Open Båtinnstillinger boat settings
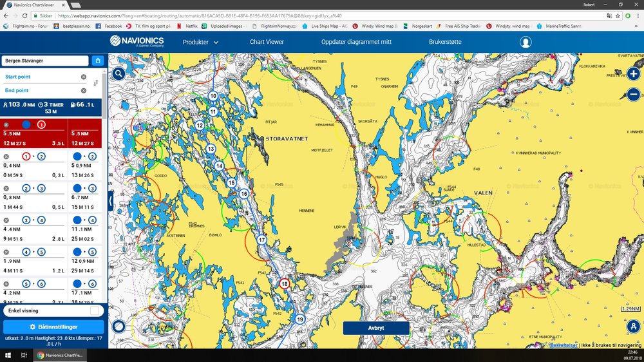This screenshot has width=644, height=362. (53, 327)
